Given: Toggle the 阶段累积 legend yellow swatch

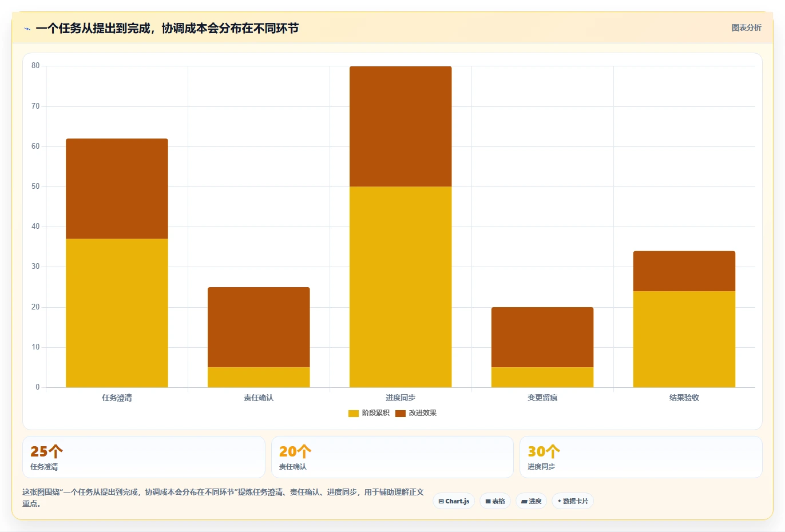Looking at the screenshot, I should (x=354, y=413).
